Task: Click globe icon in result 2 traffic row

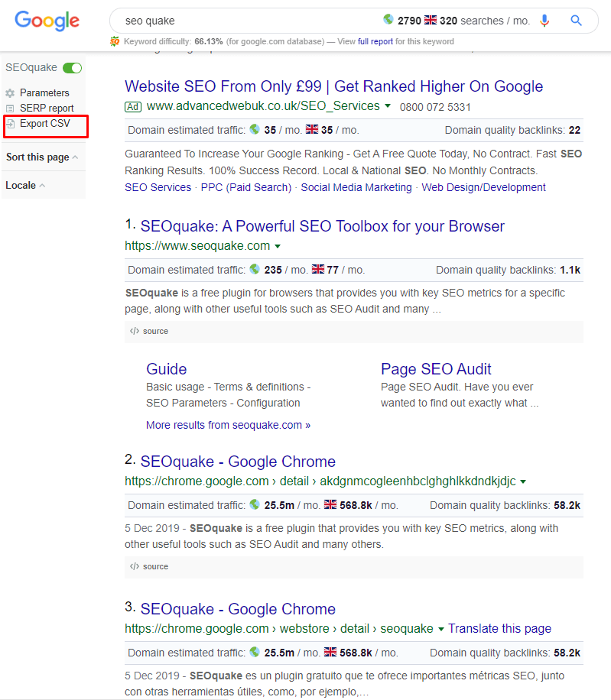Action: tap(255, 504)
